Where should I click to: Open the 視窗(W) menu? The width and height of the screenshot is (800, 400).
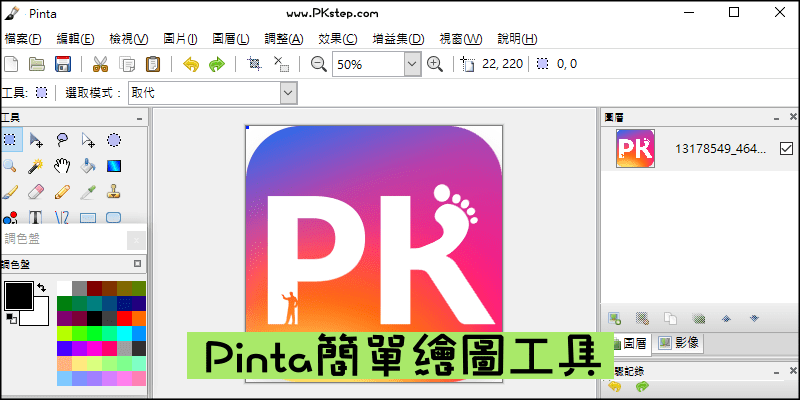(x=461, y=39)
